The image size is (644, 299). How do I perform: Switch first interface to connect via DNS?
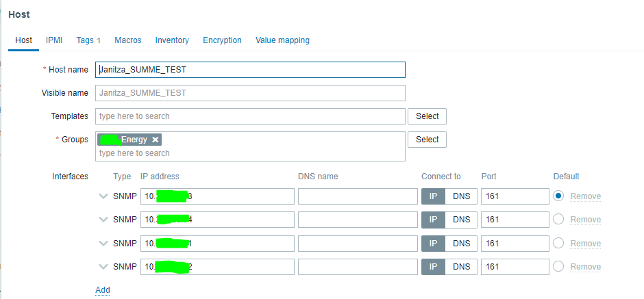[x=461, y=196]
